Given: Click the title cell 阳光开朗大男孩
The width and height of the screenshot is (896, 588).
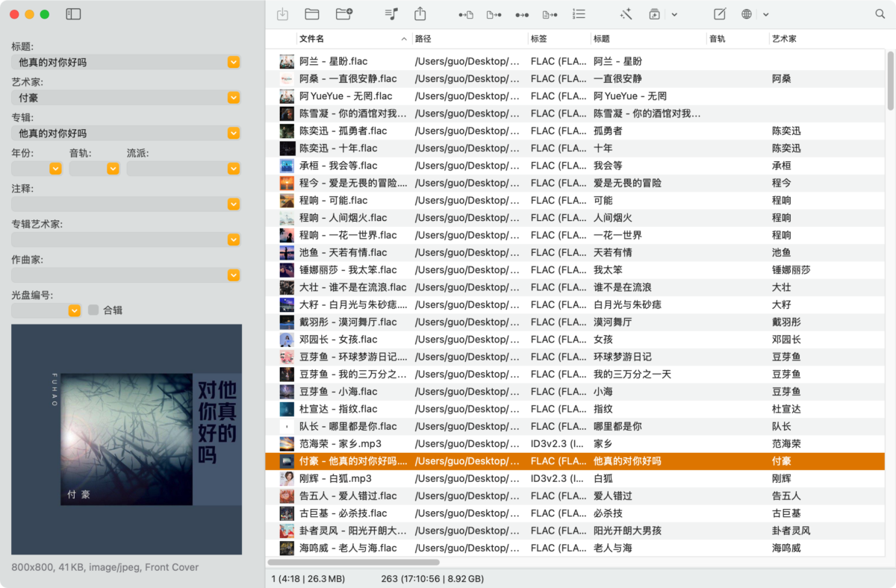Looking at the screenshot, I should point(627,531).
